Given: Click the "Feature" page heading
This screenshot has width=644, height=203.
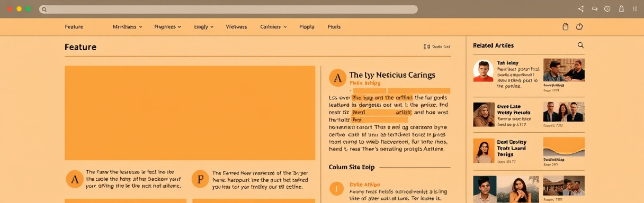Looking at the screenshot, I should click(80, 47).
